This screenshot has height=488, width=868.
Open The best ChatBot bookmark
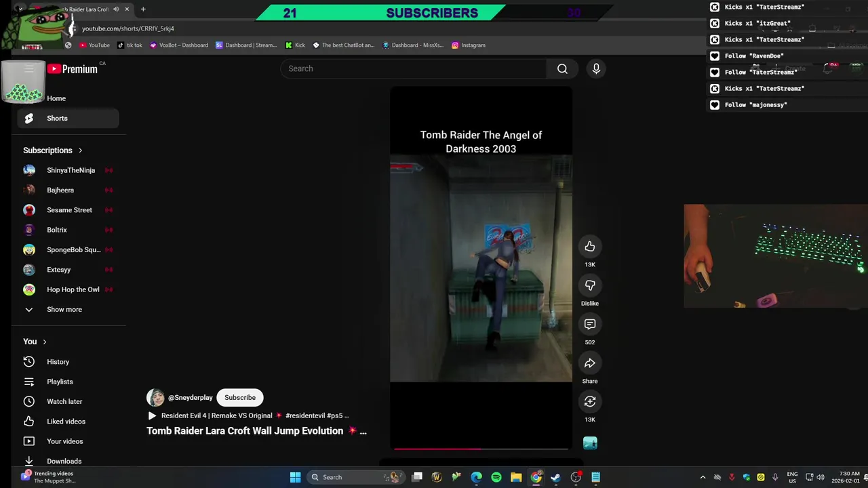pos(343,45)
